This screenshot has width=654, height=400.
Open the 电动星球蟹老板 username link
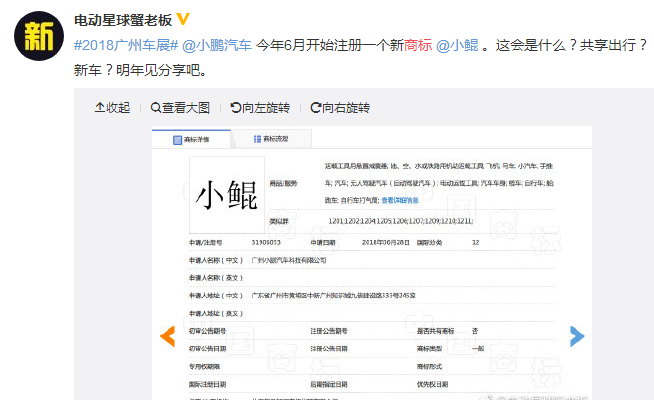tap(123, 20)
